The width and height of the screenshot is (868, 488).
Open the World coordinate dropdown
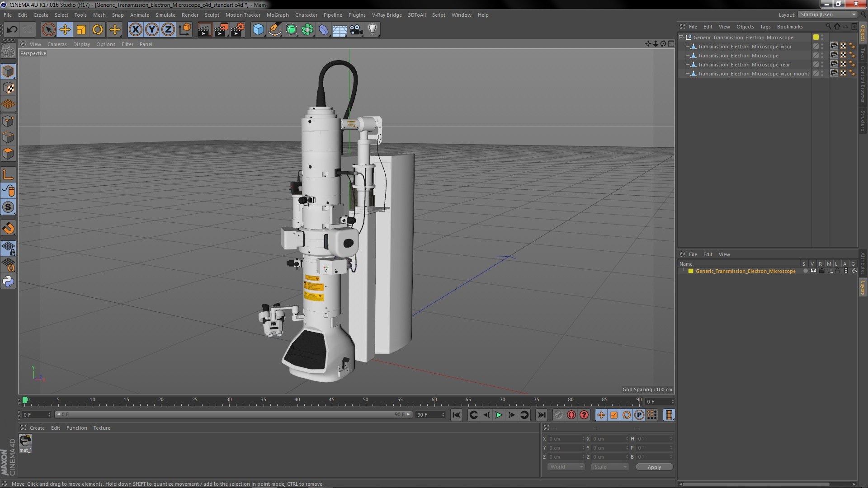tap(566, 467)
